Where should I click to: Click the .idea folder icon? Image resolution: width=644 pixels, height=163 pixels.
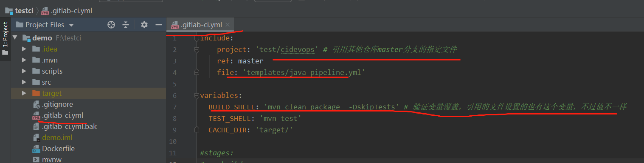click(x=36, y=49)
